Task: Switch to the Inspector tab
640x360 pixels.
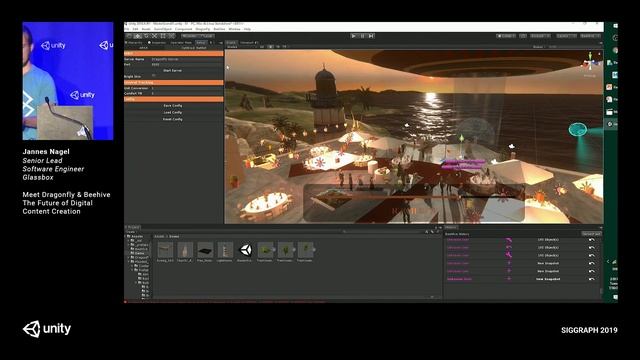Action: 158,42
